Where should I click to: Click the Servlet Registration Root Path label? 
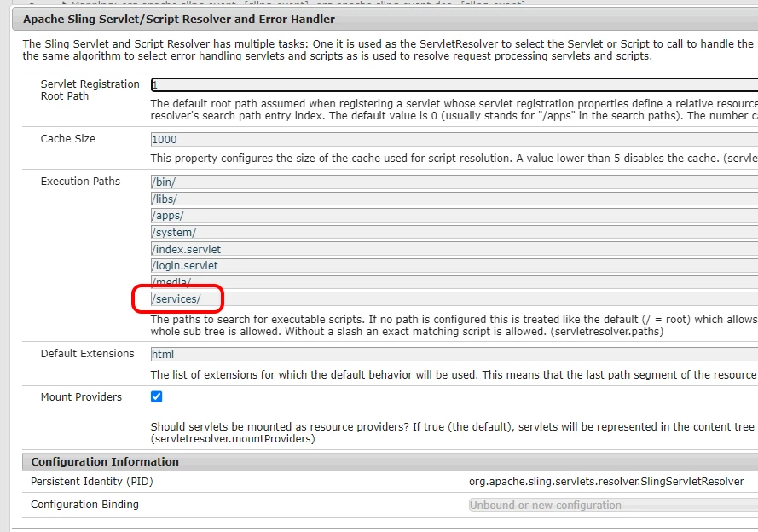(x=90, y=90)
